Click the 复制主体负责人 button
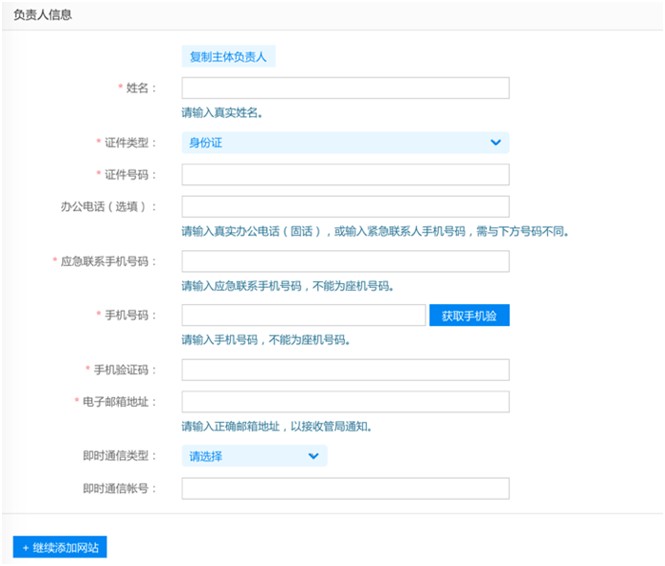The height and width of the screenshot is (566, 665). coord(228,56)
